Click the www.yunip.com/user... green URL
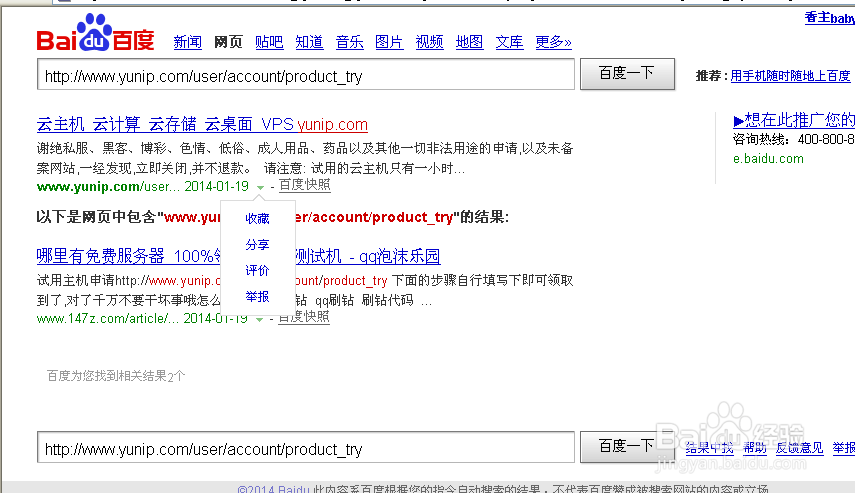Image resolution: width=855 pixels, height=493 pixels. 108,187
